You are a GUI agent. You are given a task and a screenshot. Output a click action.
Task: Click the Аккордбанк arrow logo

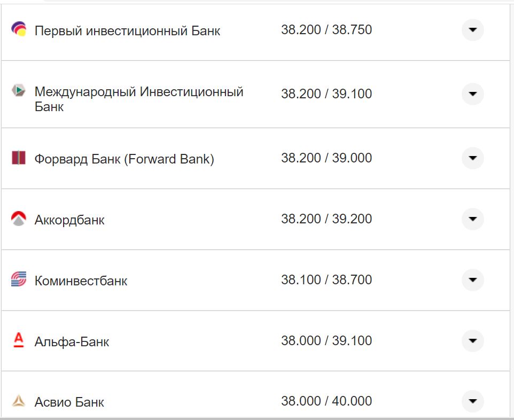[18, 219]
